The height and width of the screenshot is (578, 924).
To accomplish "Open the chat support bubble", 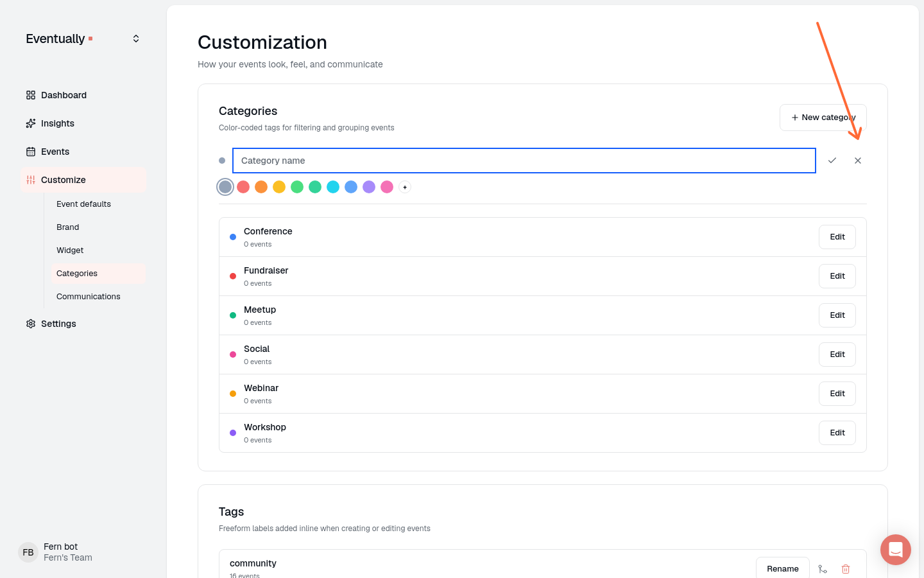I will tap(896, 550).
